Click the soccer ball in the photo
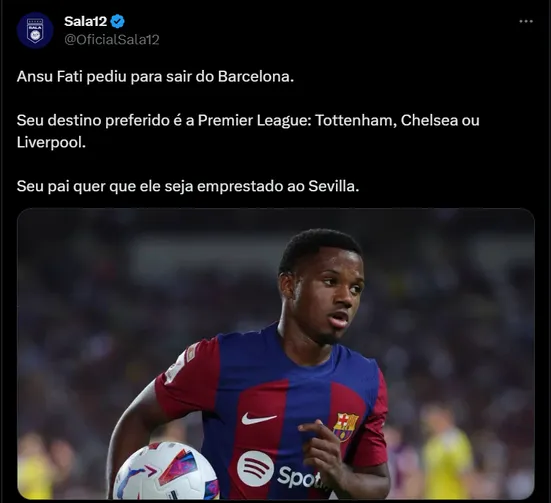The image size is (551, 503). pyautogui.click(x=166, y=471)
